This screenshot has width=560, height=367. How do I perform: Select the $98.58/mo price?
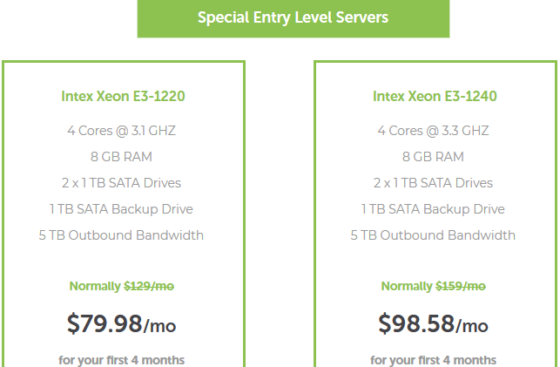click(433, 324)
